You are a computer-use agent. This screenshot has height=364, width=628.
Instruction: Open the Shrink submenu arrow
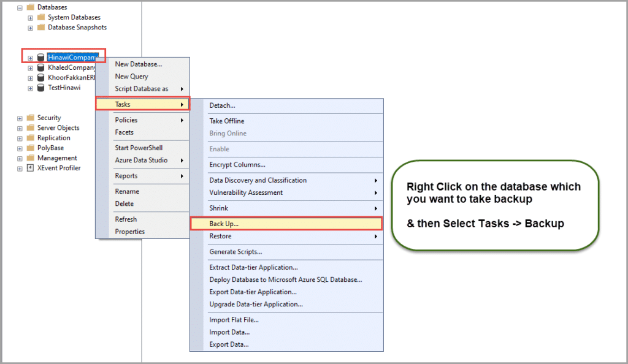pos(375,208)
